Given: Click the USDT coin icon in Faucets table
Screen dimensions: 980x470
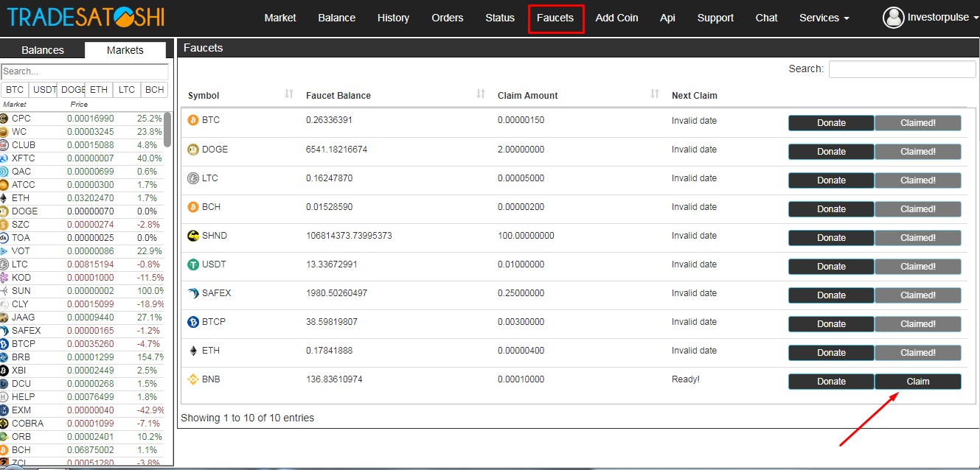Looking at the screenshot, I should coord(193,264).
